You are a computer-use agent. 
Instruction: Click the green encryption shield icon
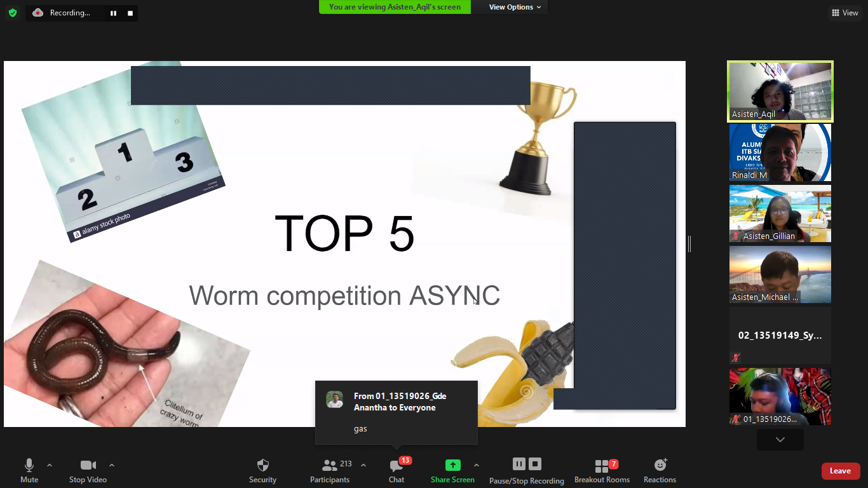click(13, 13)
